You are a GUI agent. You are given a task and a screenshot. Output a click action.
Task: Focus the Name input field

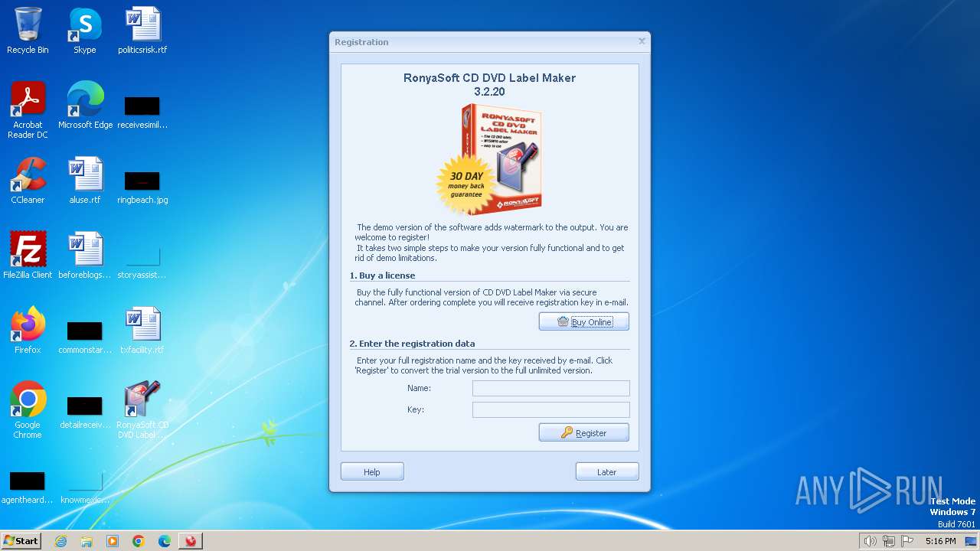pos(551,388)
